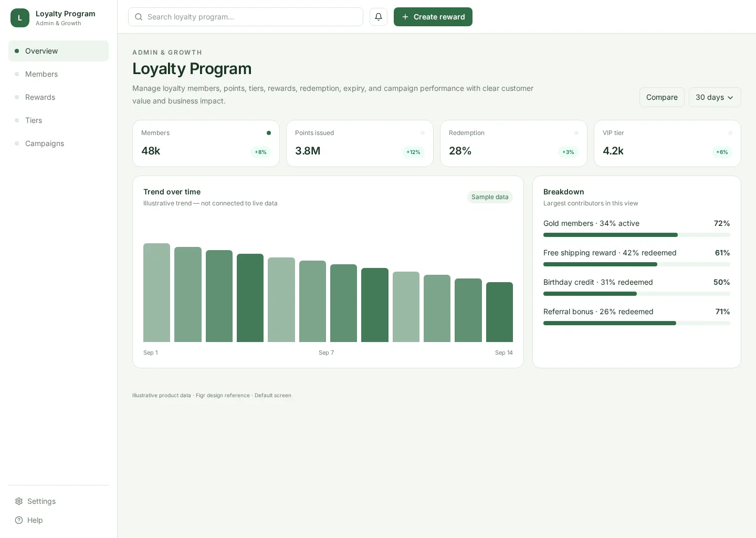Click the Help question mark icon

[19, 520]
